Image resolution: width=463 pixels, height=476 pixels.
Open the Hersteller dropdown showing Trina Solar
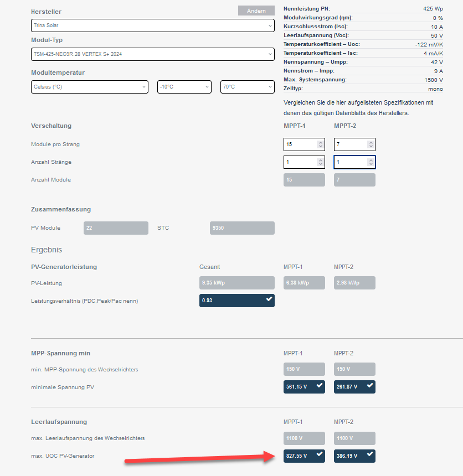152,25
